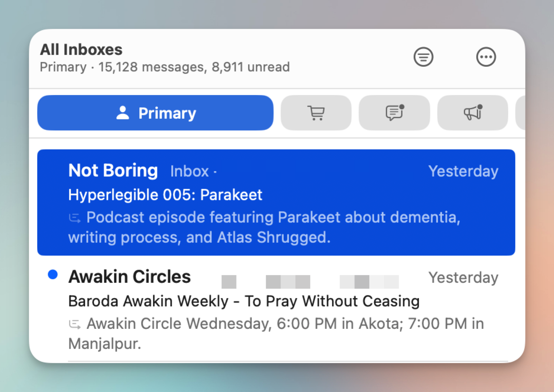Click the Yesterday date on Awakin Circles email
This screenshot has height=392, width=554.
[x=463, y=277]
